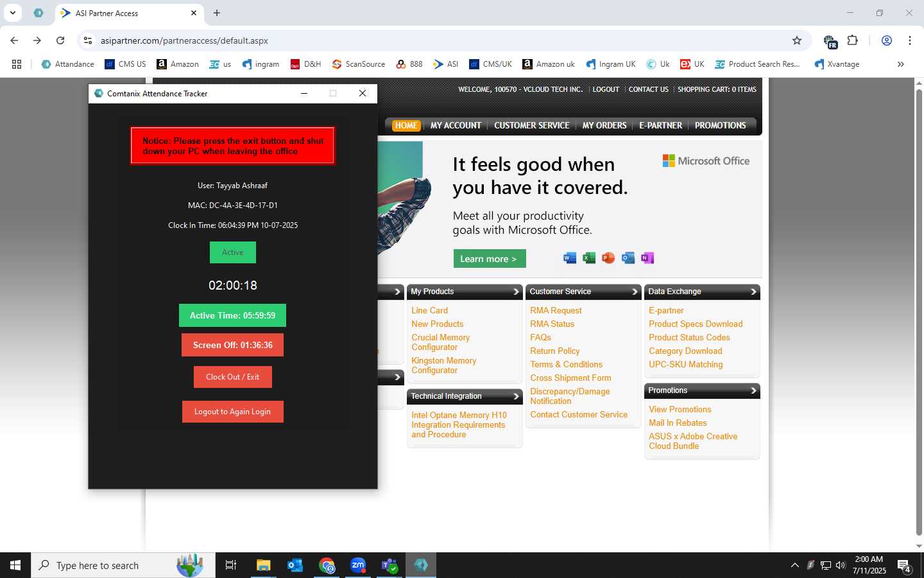
Task: Open the E-PARTNER menu
Action: pyautogui.click(x=660, y=126)
